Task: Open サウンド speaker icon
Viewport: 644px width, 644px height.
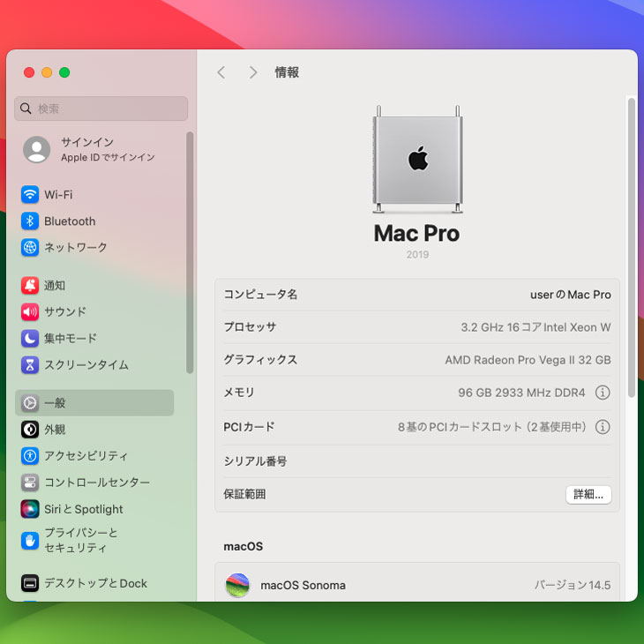Action: (x=30, y=312)
